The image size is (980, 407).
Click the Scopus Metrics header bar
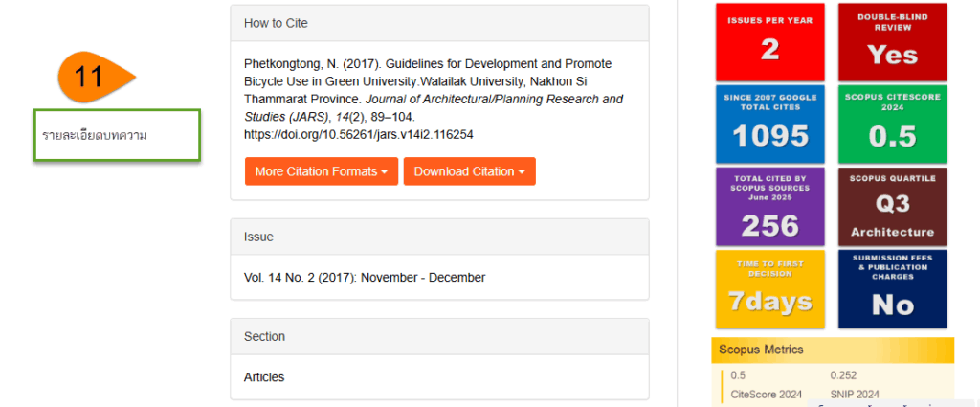(x=833, y=350)
